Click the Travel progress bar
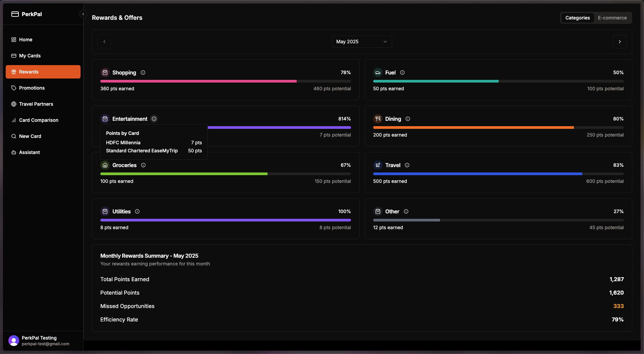 [498, 174]
